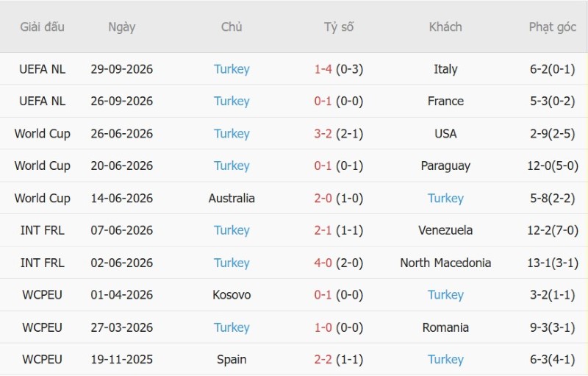Open Turkey link in Italy match row
The height and width of the screenshot is (376, 588).
click(232, 69)
